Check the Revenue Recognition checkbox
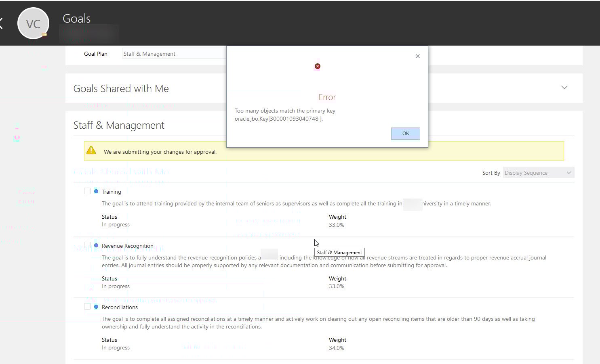600x364 pixels. [87, 245]
